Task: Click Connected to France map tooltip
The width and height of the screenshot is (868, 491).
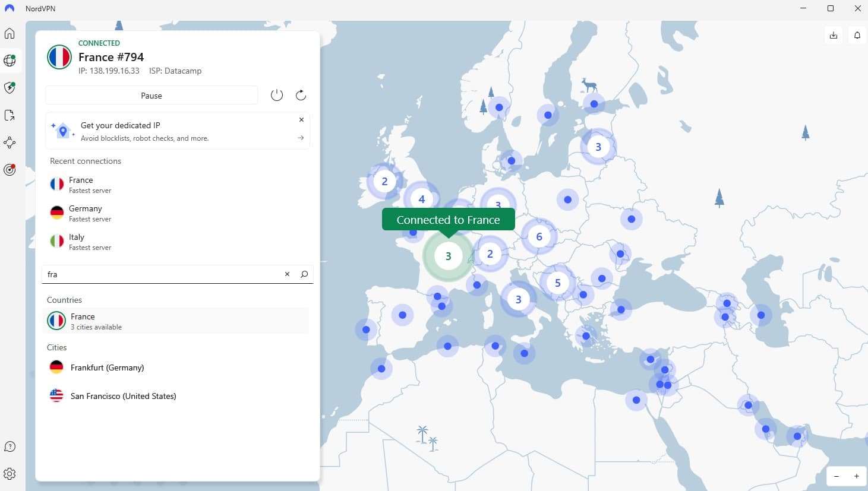Action: point(448,220)
